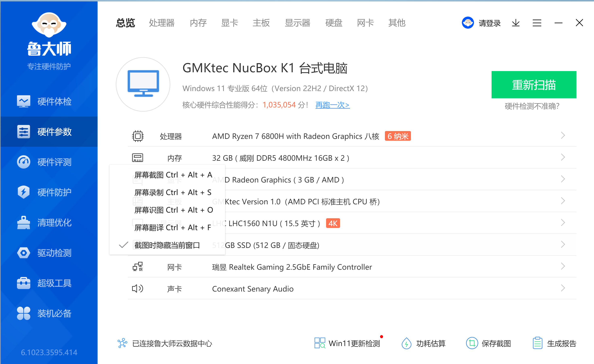The height and width of the screenshot is (364, 594).
Task: Click the sound card speaker icon
Action: click(x=138, y=288)
